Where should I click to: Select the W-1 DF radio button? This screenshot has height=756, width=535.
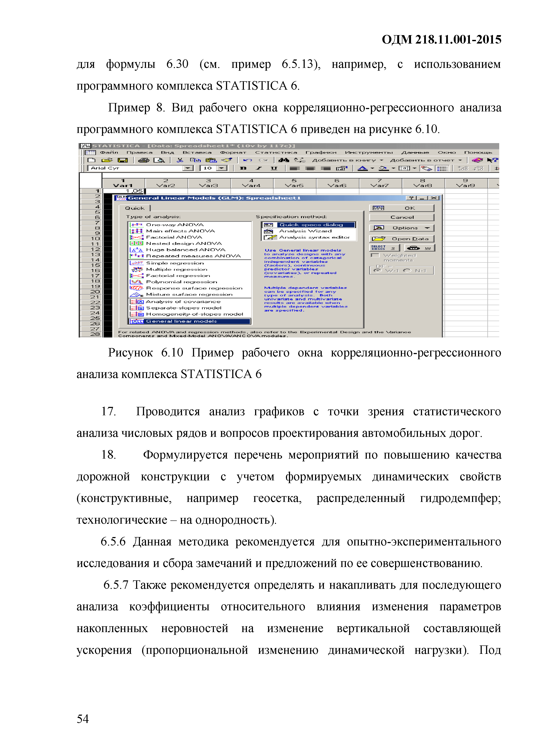click(x=378, y=270)
